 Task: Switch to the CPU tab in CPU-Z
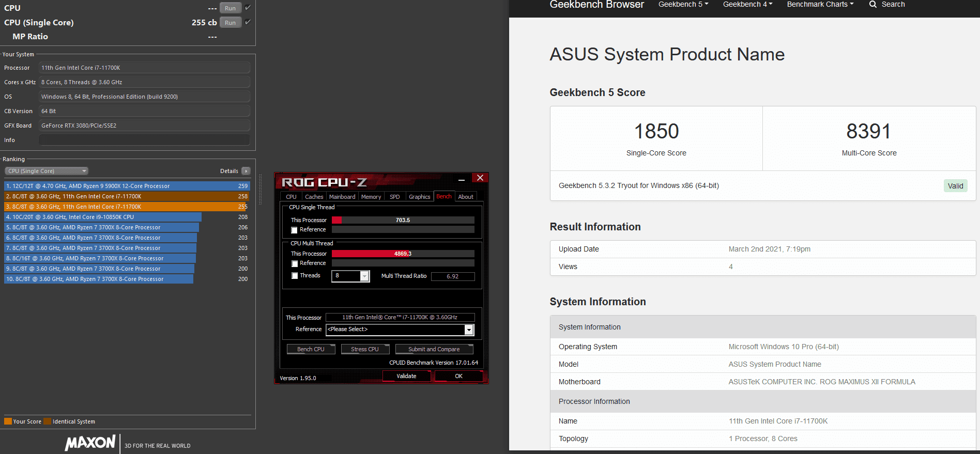pyautogui.click(x=291, y=197)
